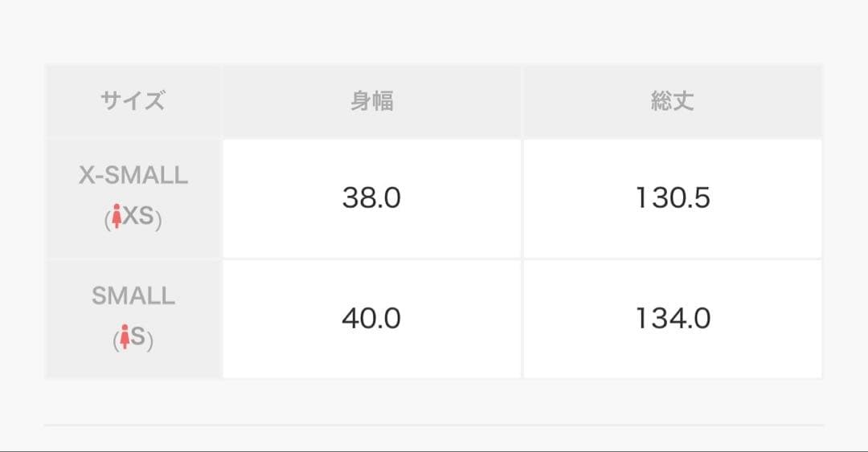Viewport: 868px width, 452px height.
Task: Click the 38.0 body width value
Action: [x=372, y=198]
